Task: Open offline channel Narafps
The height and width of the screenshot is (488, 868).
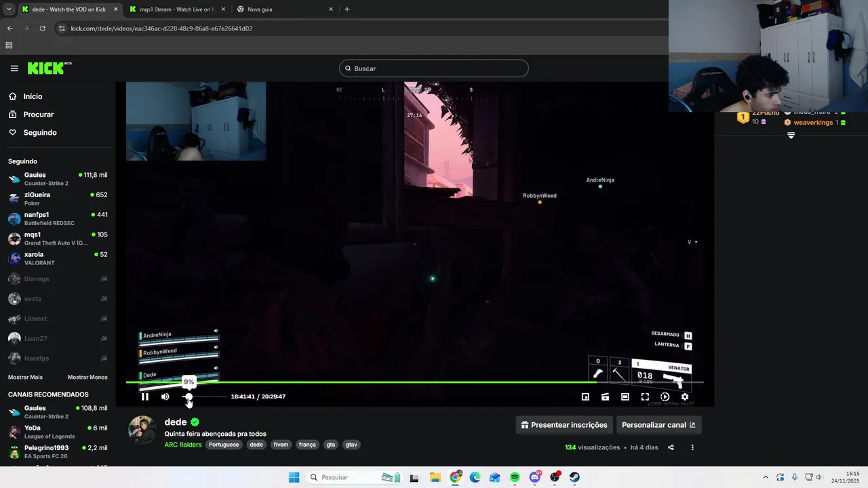Action: 58,358
